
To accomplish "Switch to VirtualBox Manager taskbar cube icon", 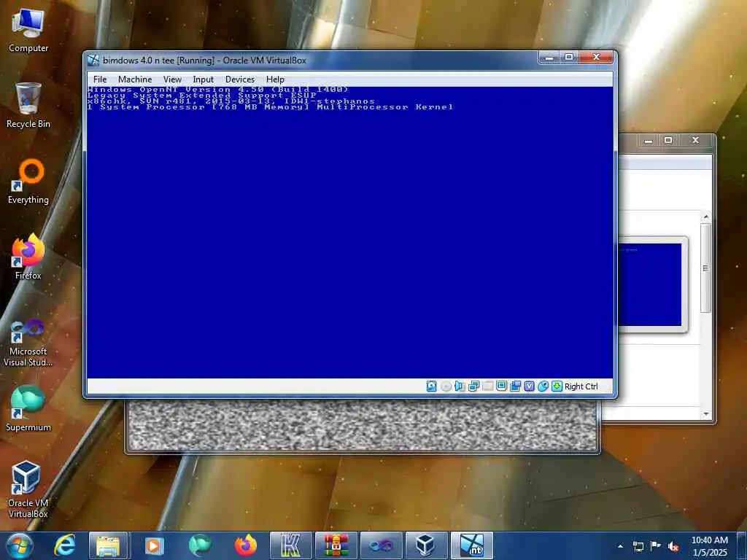I will coord(426,545).
